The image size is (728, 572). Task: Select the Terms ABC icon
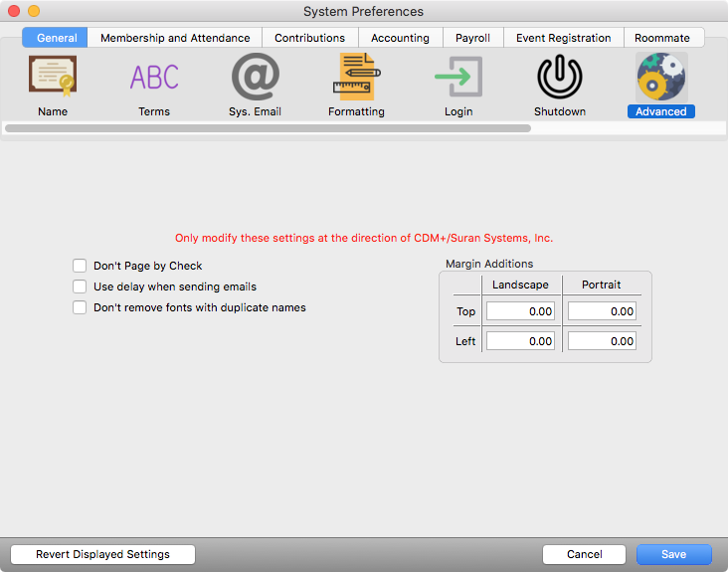coord(154,77)
